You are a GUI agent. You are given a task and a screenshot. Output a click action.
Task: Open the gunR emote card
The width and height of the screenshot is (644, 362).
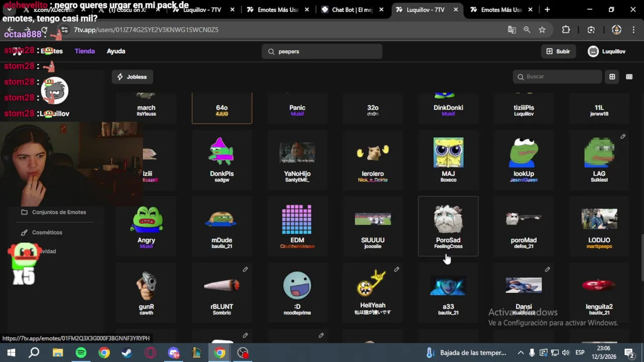click(146, 293)
